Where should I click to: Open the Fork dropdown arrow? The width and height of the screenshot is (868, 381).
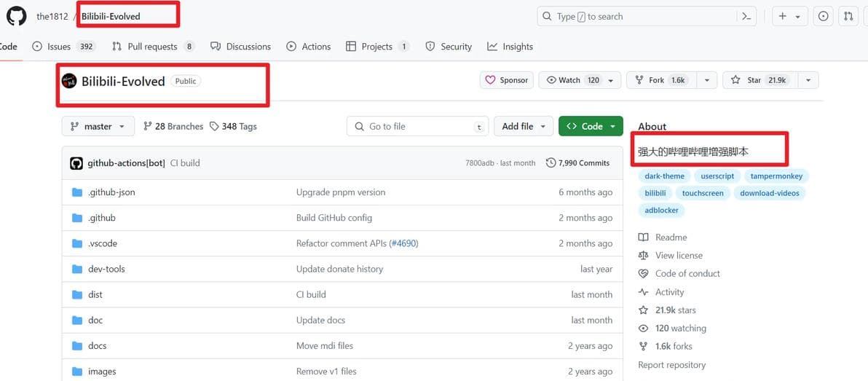[x=707, y=80]
